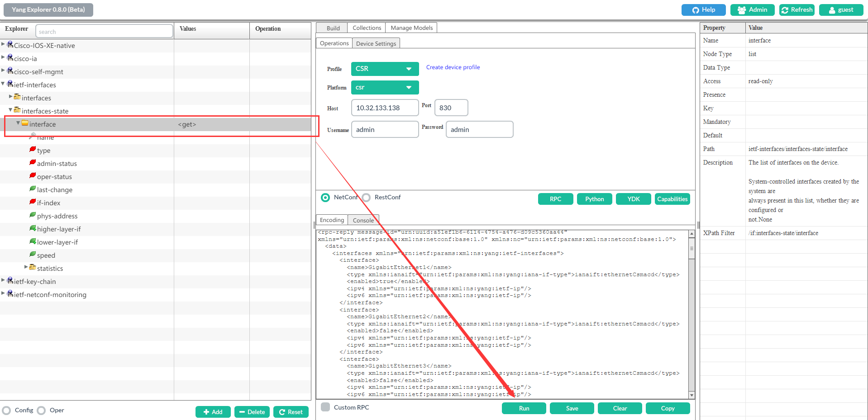Image resolution: width=868 pixels, height=420 pixels.
Task: Open the Device Settings tab
Action: (376, 43)
